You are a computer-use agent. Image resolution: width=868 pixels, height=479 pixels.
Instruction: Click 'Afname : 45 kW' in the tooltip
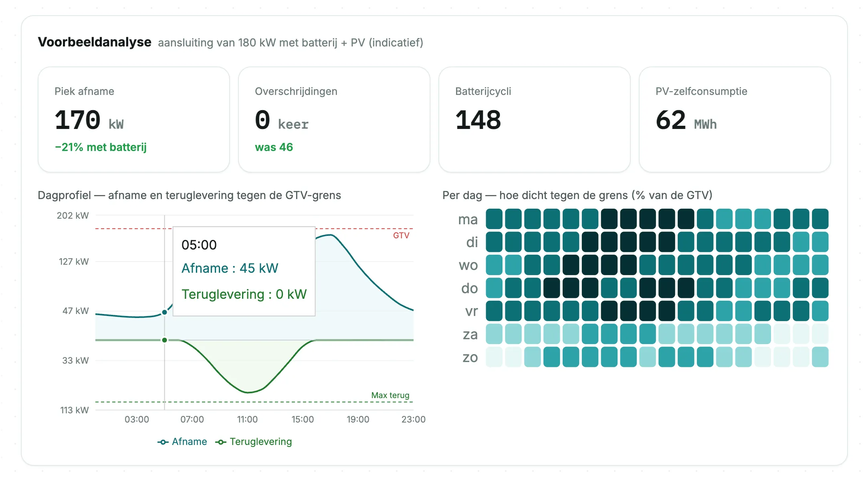tap(230, 268)
